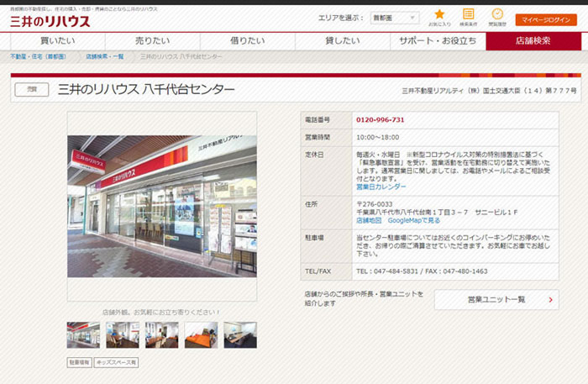Screen dimensions: 588x384
Task: Click the store title 三井のリハウス 八千代台センター
Action: [146, 90]
